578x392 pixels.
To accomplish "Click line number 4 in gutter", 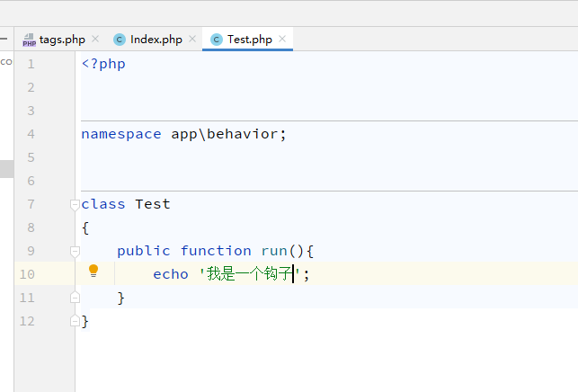I will pos(31,134).
